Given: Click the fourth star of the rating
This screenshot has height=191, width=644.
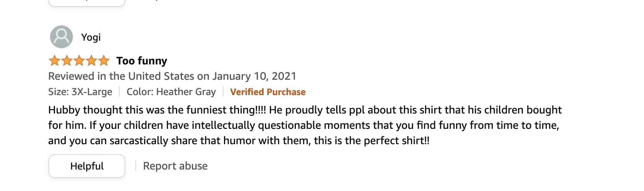Looking at the screenshot, I should [91, 61].
